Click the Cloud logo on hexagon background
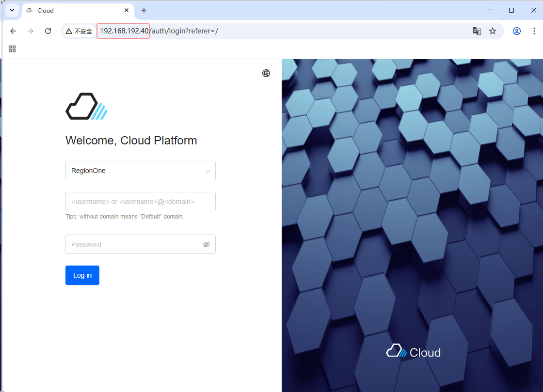This screenshot has width=543, height=392. 414,351
